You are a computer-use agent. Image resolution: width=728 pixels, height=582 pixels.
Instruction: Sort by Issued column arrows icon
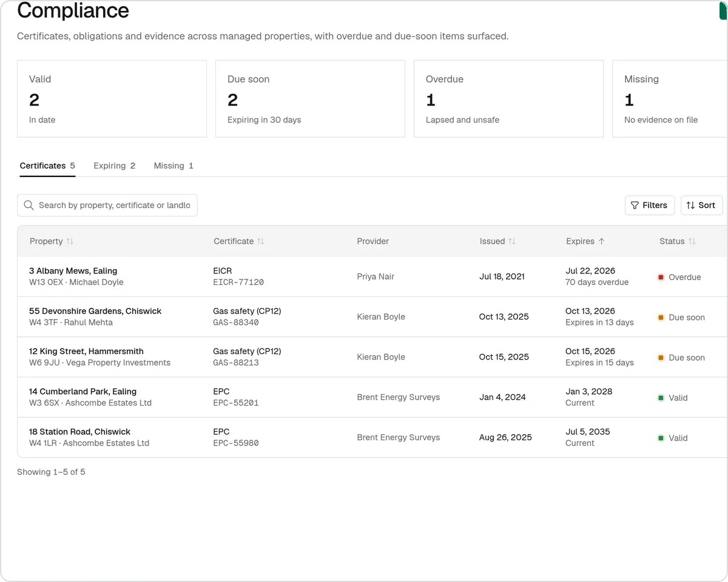(512, 241)
